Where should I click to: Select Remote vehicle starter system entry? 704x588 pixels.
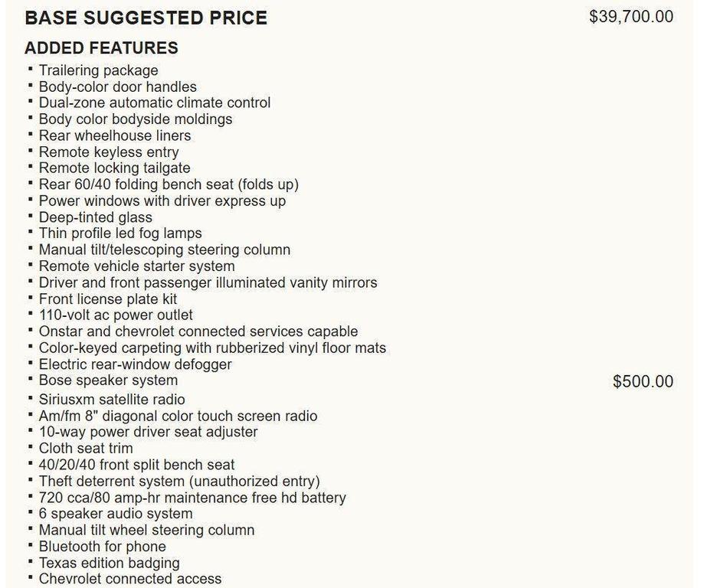(x=137, y=266)
